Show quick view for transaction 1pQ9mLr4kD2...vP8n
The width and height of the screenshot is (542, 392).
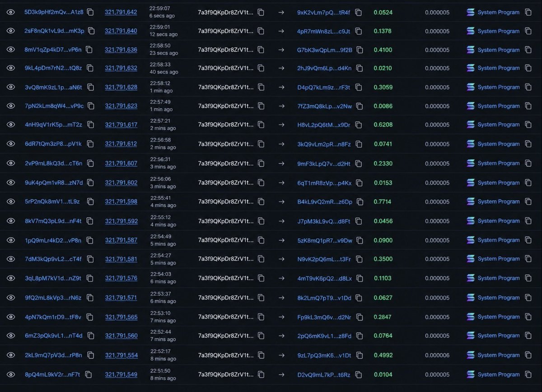(x=11, y=240)
